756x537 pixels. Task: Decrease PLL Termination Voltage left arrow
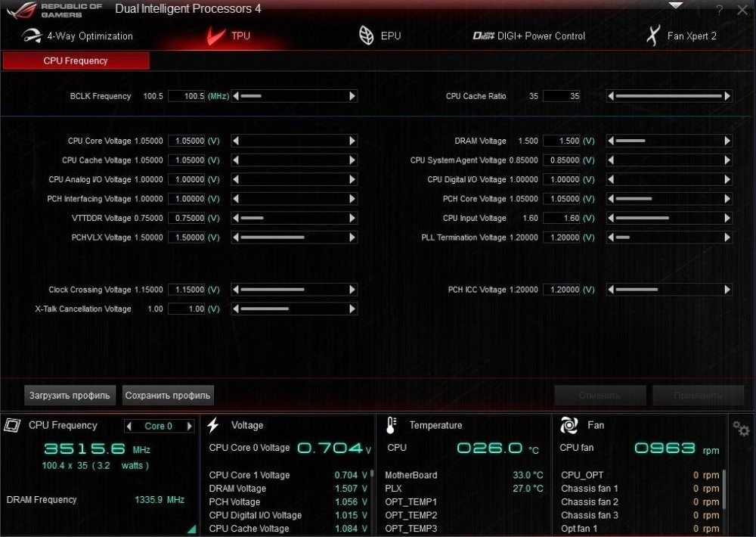tap(611, 237)
